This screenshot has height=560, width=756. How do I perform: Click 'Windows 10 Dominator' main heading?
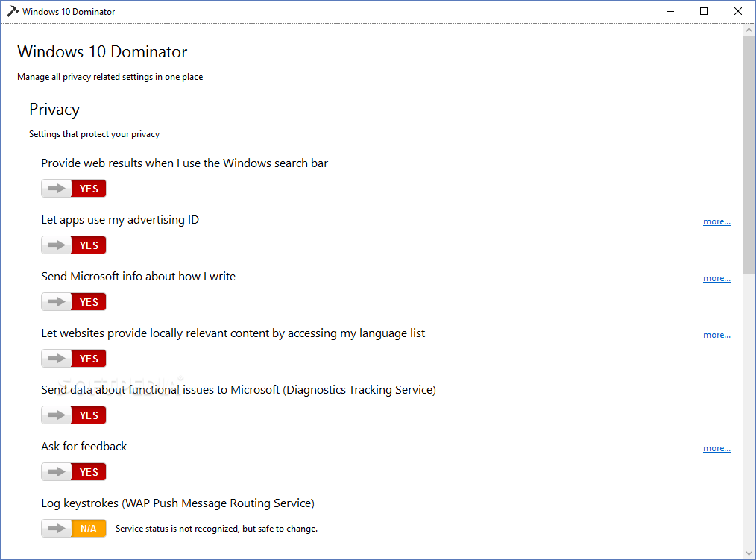point(102,51)
